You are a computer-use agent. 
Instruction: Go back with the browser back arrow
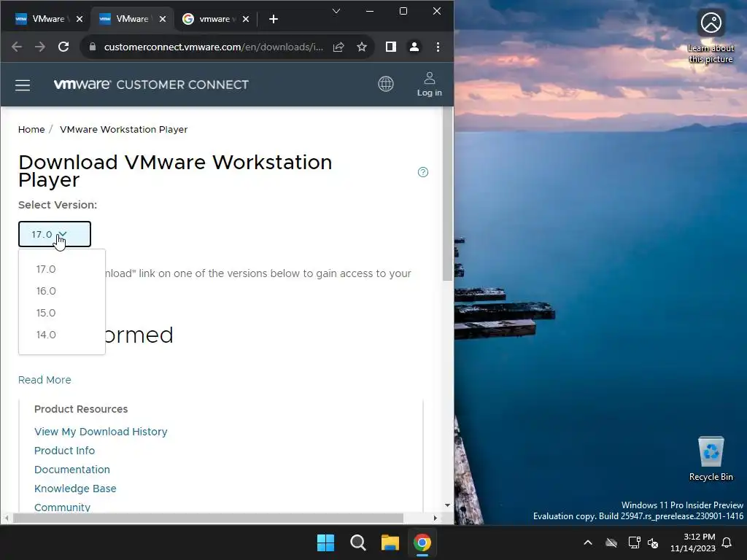pos(17,47)
